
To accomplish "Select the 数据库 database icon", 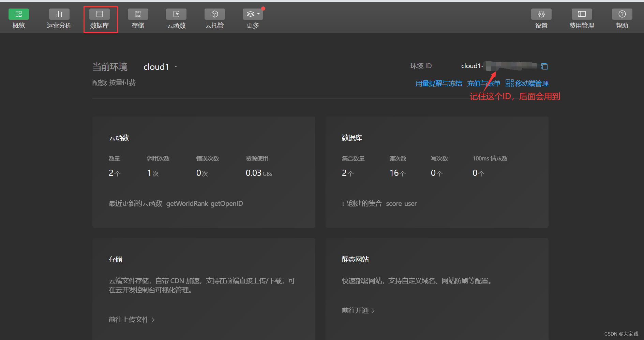I will [x=100, y=14].
